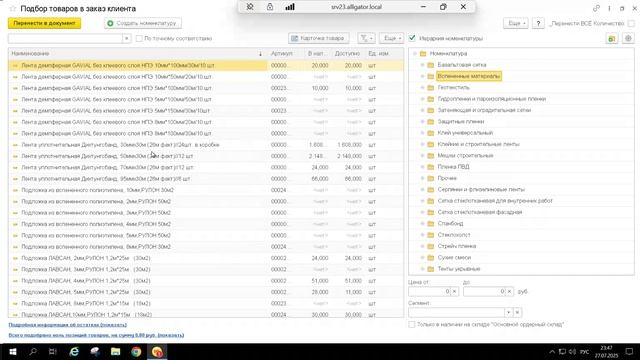Viewport: 640px width, 360px height.
Task: Click the 'Наименование' column sort arrow
Action: click(x=260, y=54)
